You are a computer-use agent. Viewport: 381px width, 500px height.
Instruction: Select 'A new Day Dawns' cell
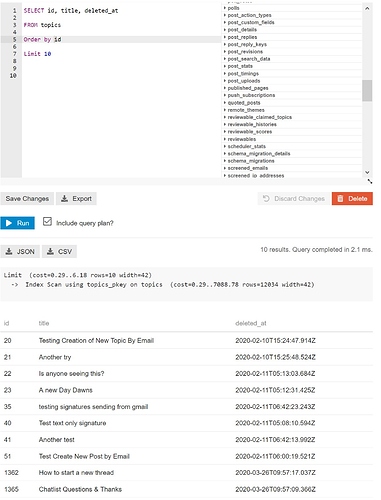(66, 390)
